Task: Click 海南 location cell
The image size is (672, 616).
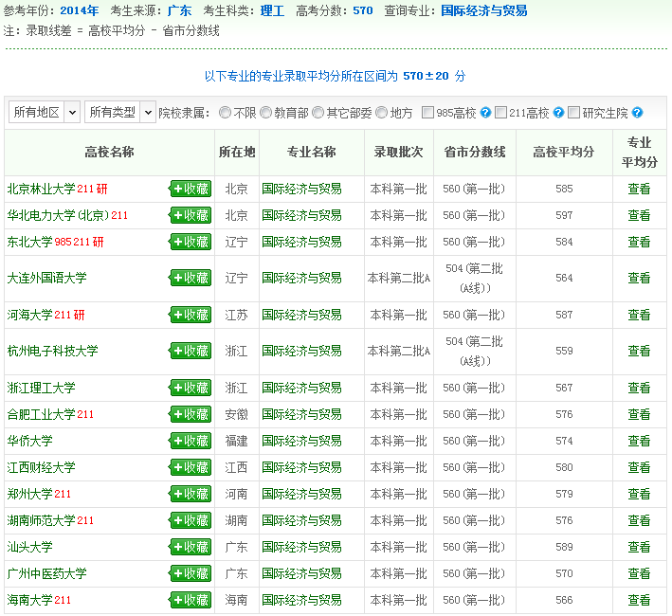Action: pyautogui.click(x=236, y=600)
